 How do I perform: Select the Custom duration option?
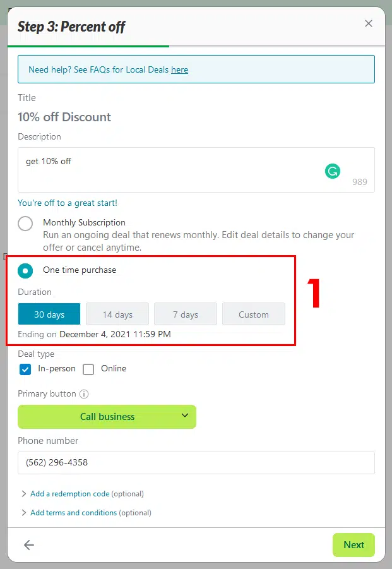tap(254, 314)
